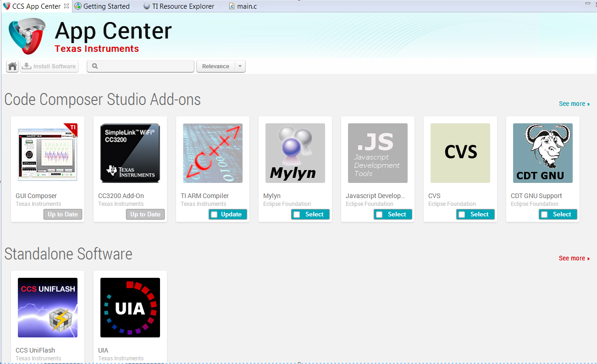Screen dimensions: 597x364
Task: Click Texas Instruments vendor under GUI Composer
Action: coord(39,204)
